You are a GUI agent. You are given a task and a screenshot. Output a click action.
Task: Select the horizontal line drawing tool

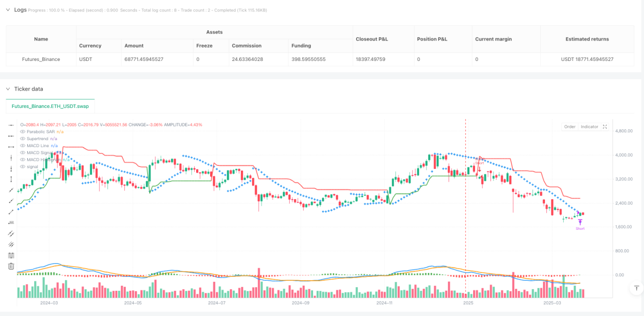click(11, 125)
